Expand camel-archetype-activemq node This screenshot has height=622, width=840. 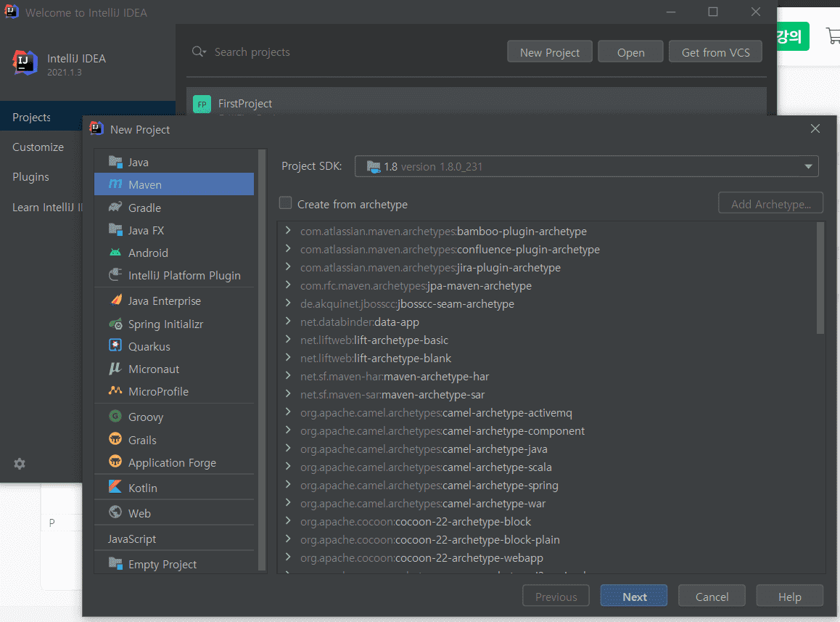pyautogui.click(x=288, y=412)
